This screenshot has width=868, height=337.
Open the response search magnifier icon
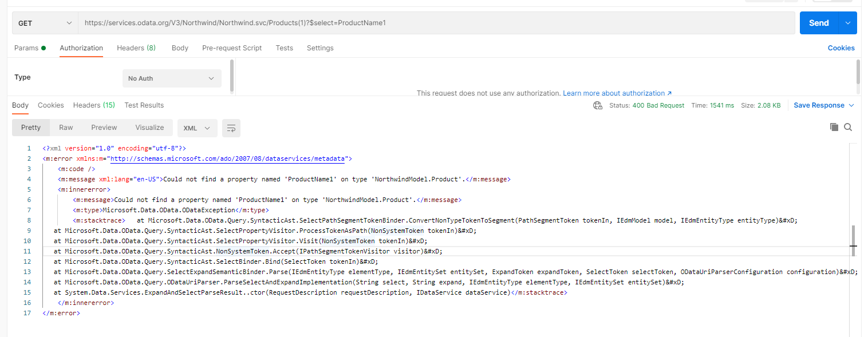coord(848,127)
